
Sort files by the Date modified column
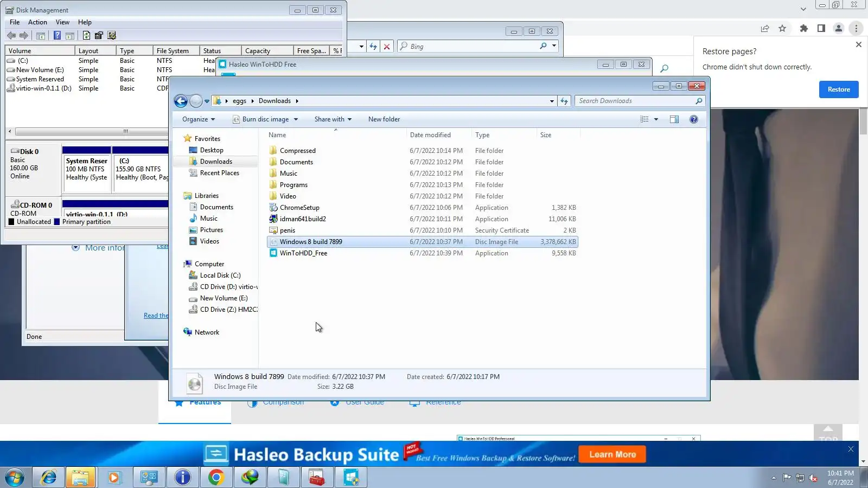(439, 135)
